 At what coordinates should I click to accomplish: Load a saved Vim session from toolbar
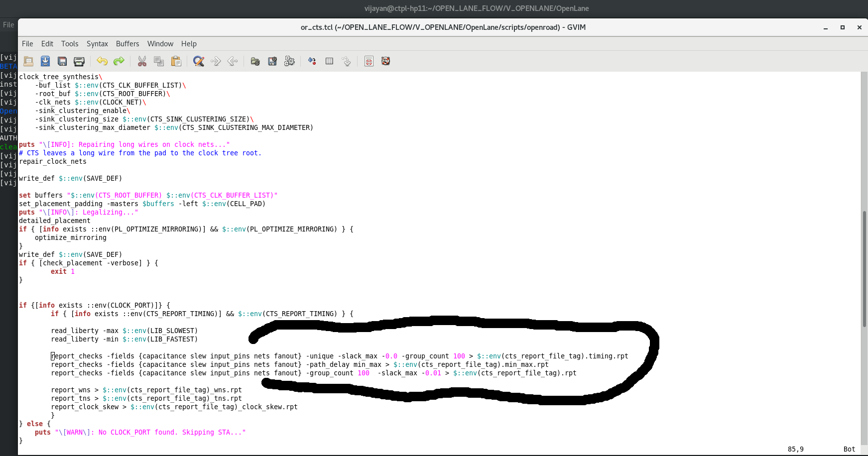point(255,61)
